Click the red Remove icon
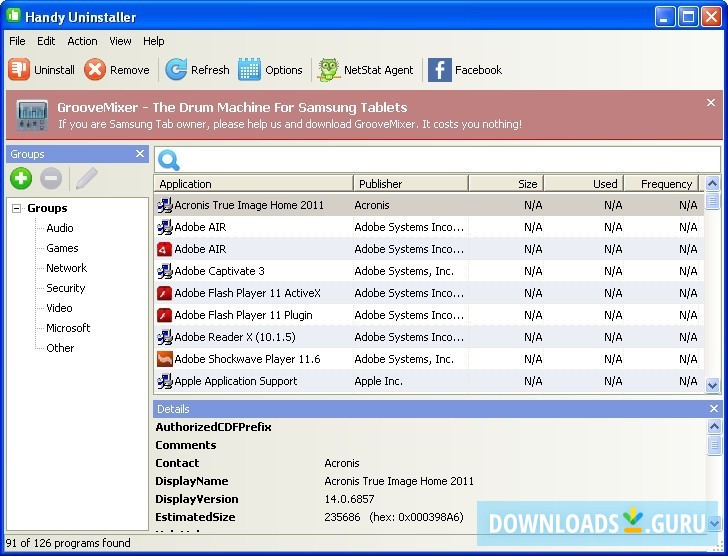 click(x=95, y=69)
